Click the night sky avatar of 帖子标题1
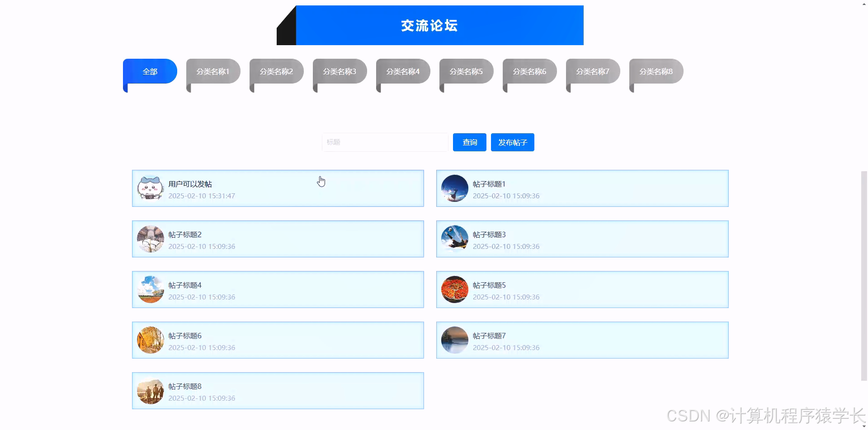 point(455,188)
